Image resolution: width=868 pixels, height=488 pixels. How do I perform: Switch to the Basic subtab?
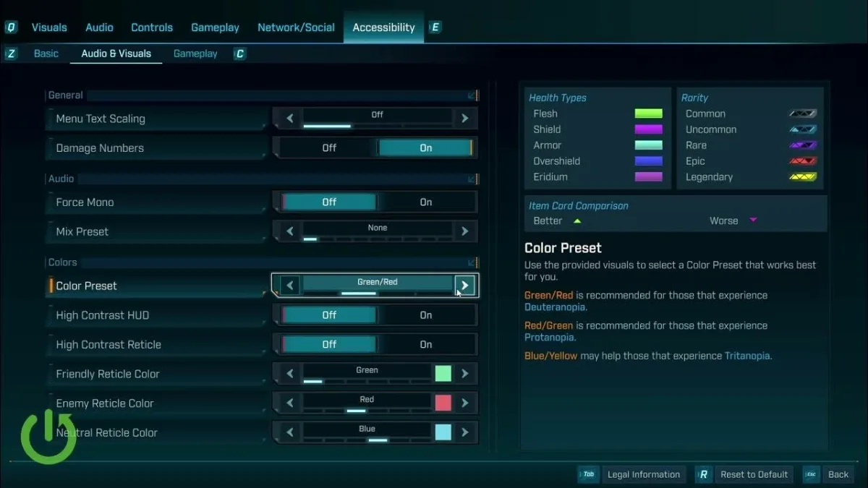pyautogui.click(x=46, y=53)
